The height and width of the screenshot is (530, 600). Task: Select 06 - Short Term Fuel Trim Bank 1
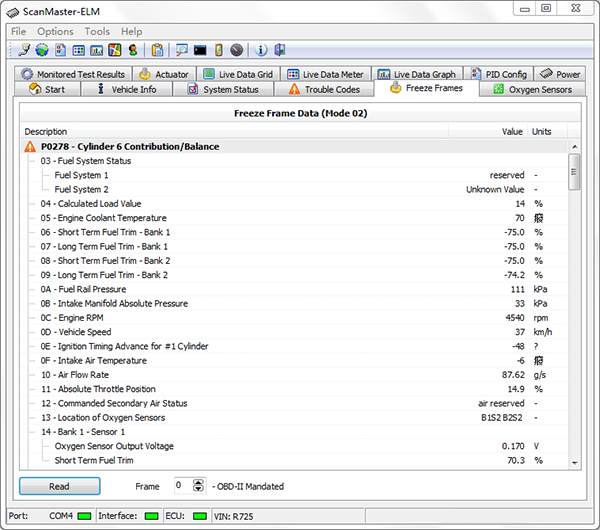tap(294, 232)
